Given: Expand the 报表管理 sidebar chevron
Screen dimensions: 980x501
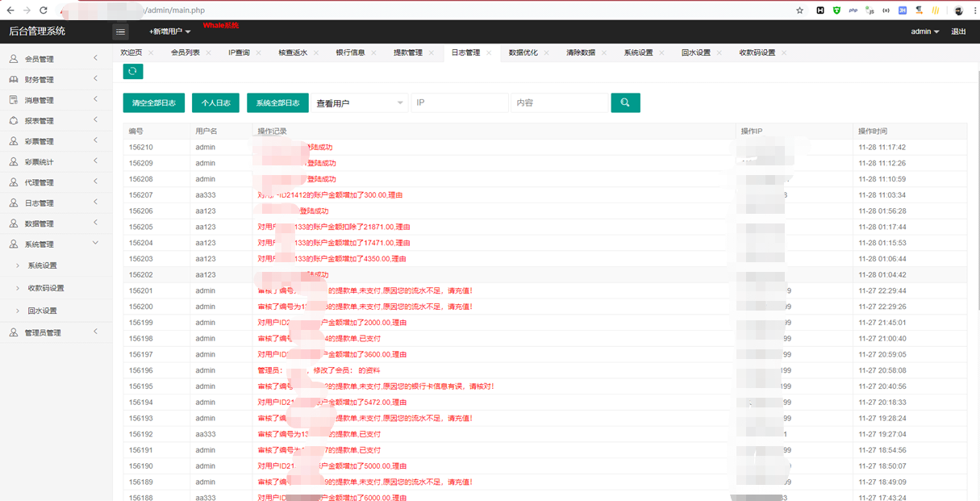Looking at the screenshot, I should tap(95, 120).
